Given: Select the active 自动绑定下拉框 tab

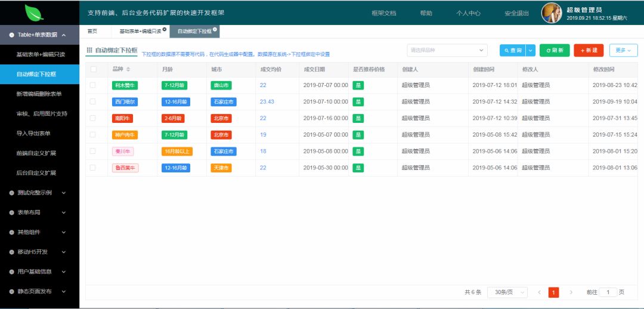Looking at the screenshot, I should (x=194, y=31).
